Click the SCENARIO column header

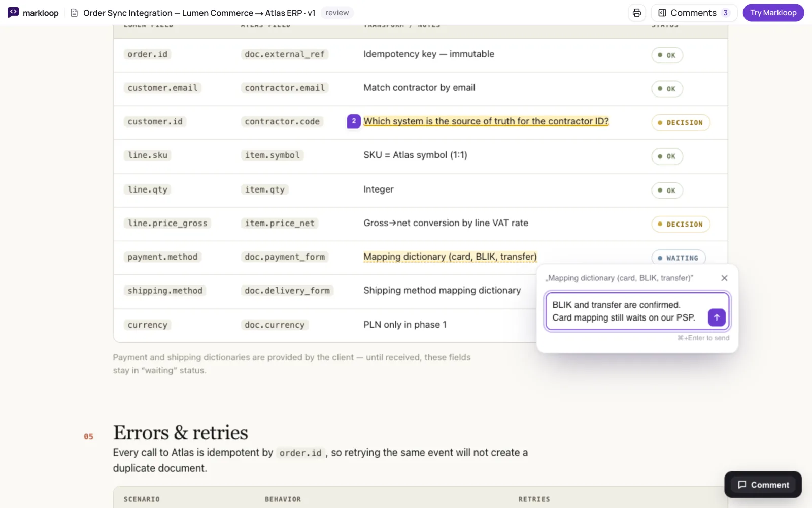142,499
